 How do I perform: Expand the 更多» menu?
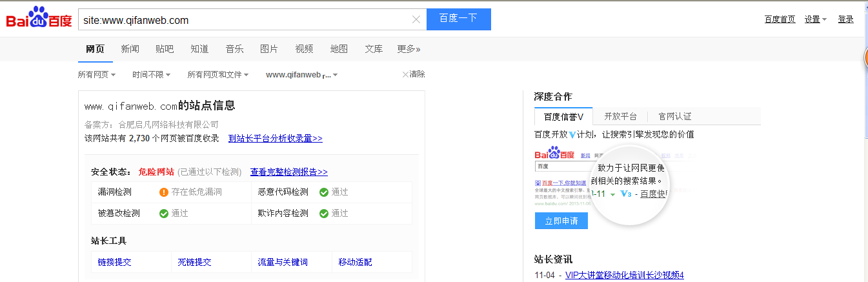[409, 48]
